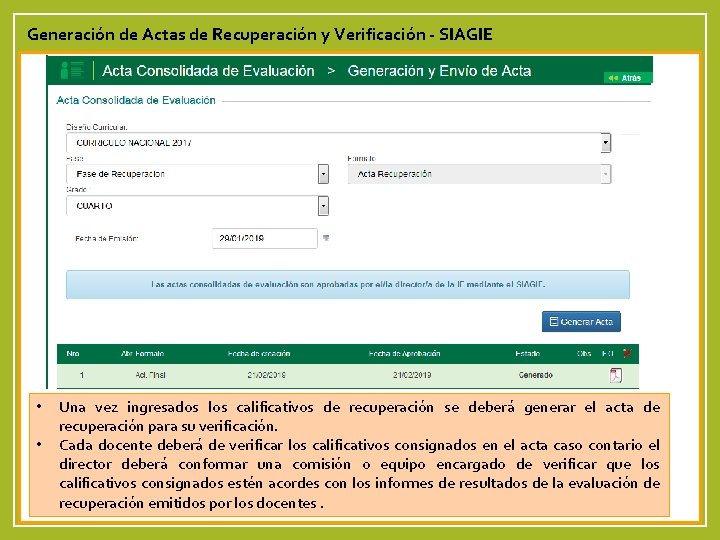Click the red delete icon in table header
This screenshot has width=720, height=540.
coord(627,353)
